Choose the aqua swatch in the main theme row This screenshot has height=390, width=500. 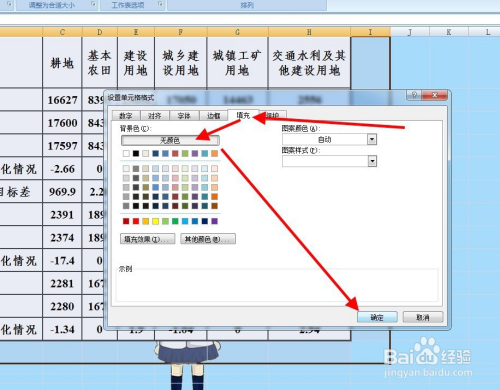pos(205,153)
